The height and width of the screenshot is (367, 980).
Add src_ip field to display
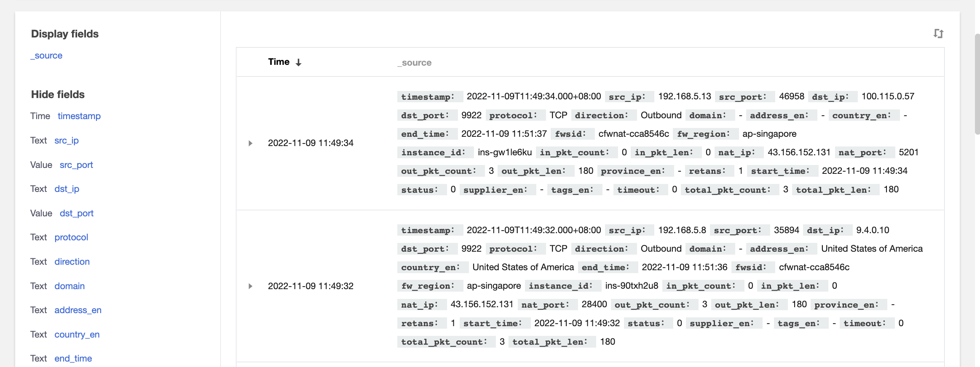click(67, 141)
